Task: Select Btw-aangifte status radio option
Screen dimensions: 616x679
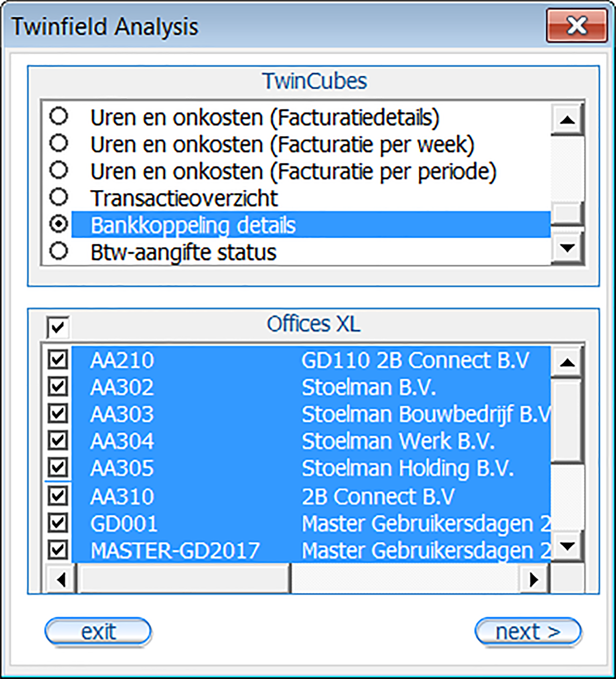Action: click(59, 251)
